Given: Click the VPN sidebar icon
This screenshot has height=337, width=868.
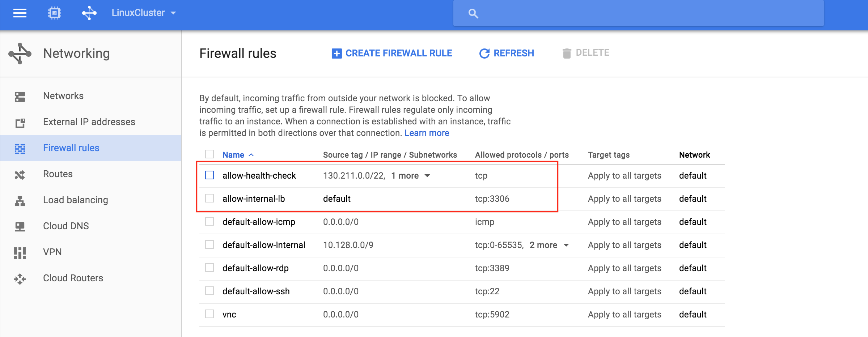Looking at the screenshot, I should pos(20,253).
